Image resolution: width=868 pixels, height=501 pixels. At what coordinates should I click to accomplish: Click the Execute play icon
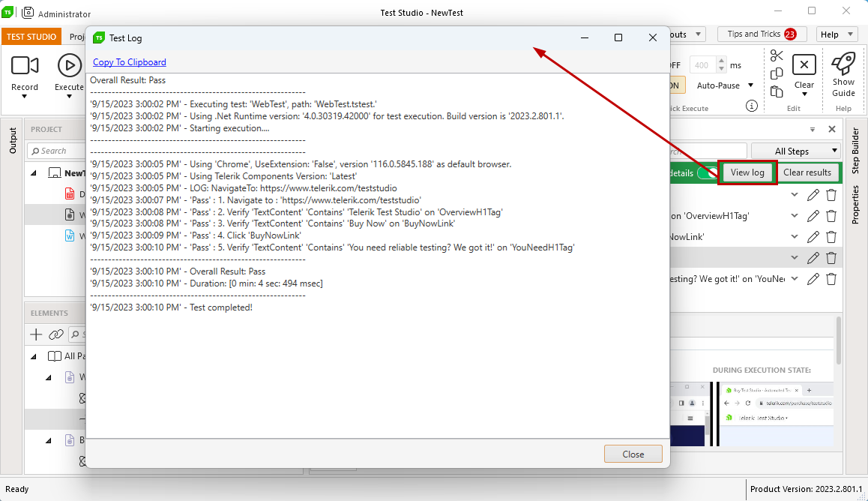coord(69,65)
